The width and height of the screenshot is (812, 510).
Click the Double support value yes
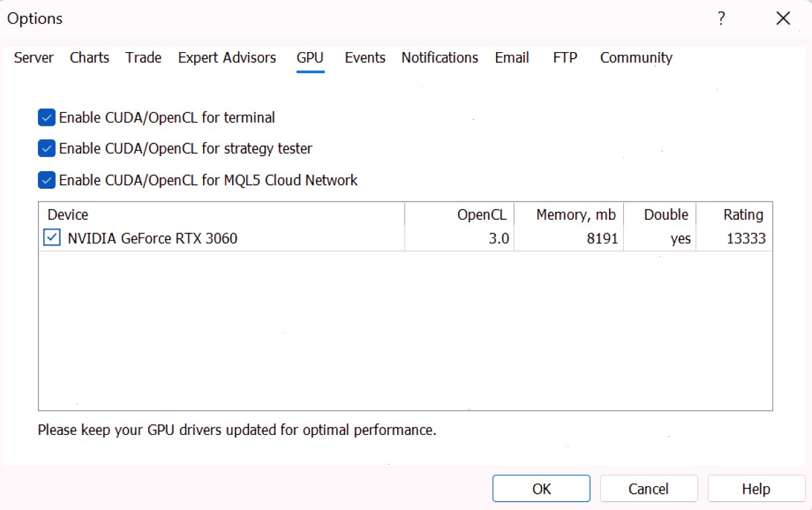pos(681,239)
